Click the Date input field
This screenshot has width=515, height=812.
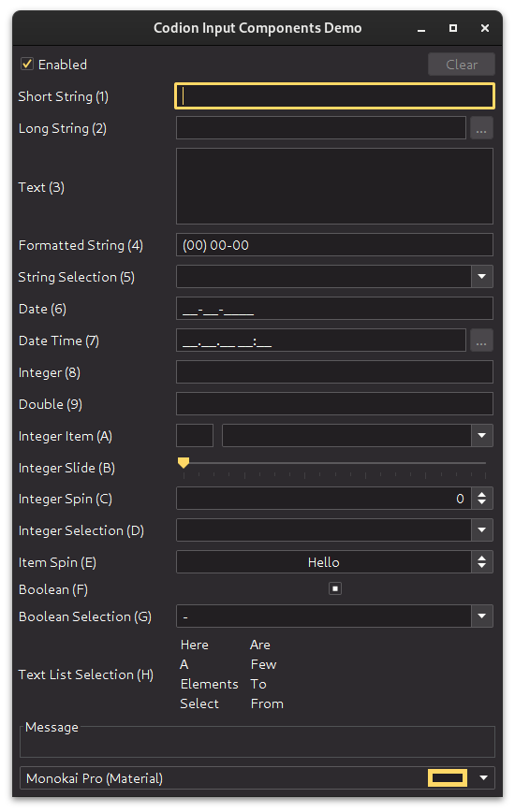(x=334, y=309)
